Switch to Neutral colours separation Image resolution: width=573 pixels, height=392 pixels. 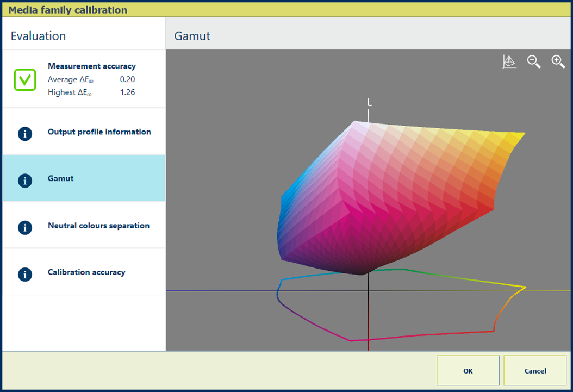(x=98, y=226)
